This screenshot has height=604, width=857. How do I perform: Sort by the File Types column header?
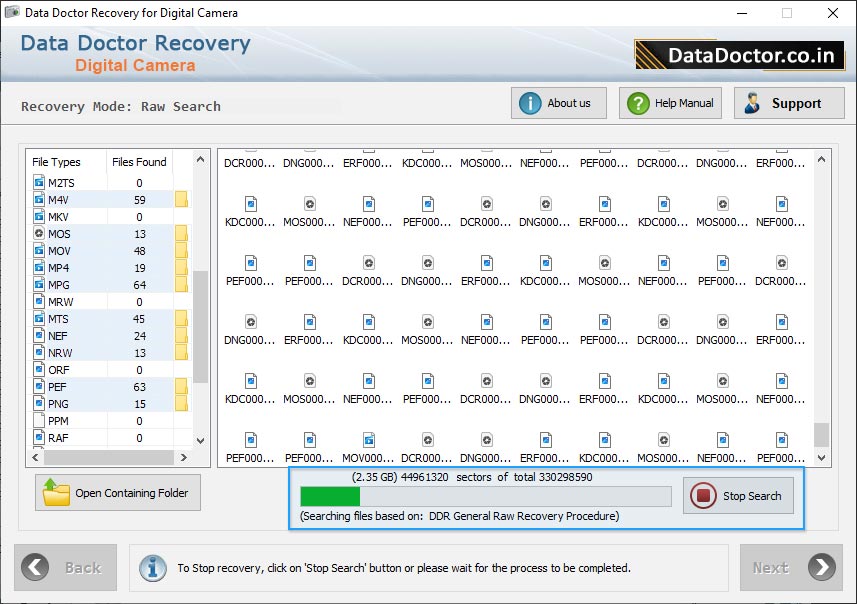(57, 162)
